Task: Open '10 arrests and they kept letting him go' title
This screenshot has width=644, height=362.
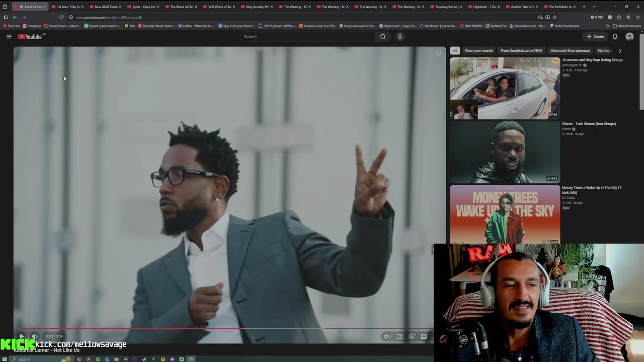Action: tap(593, 60)
